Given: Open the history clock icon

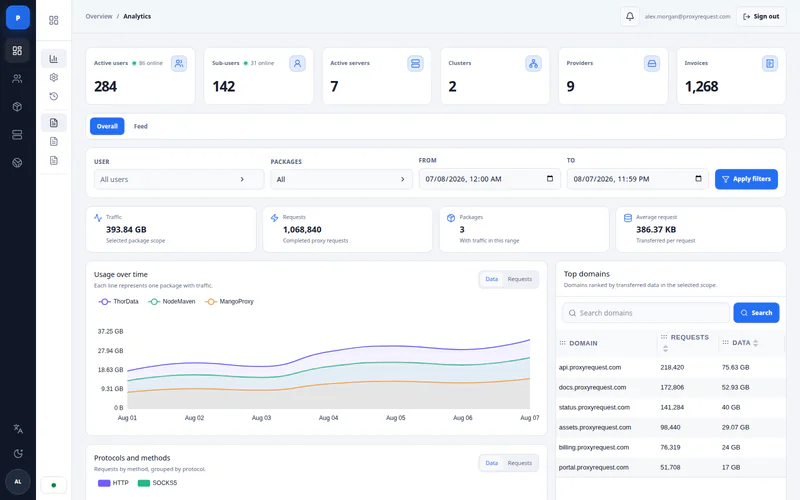Looking at the screenshot, I should 54,96.
